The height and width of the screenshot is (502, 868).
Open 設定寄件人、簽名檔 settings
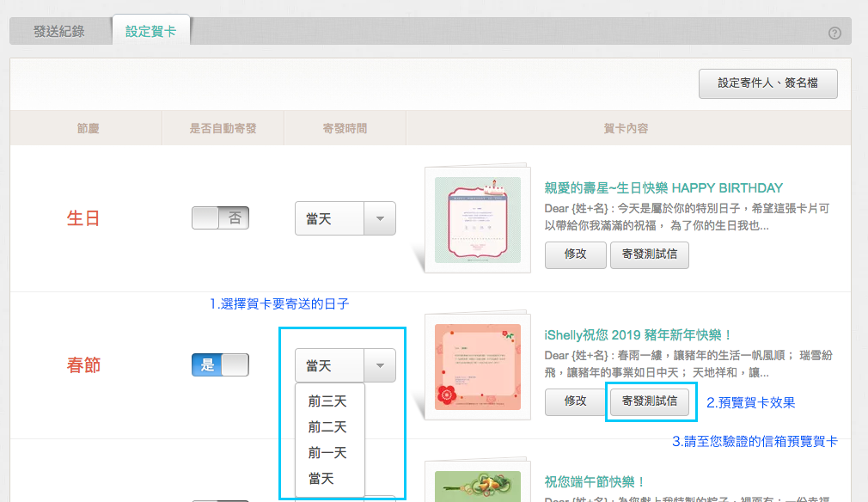[x=767, y=83]
